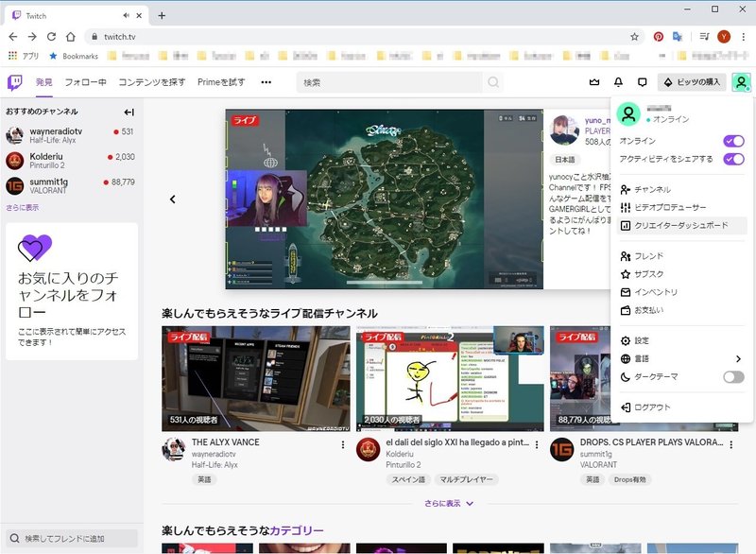Click Drops有効 tag

[x=629, y=479]
